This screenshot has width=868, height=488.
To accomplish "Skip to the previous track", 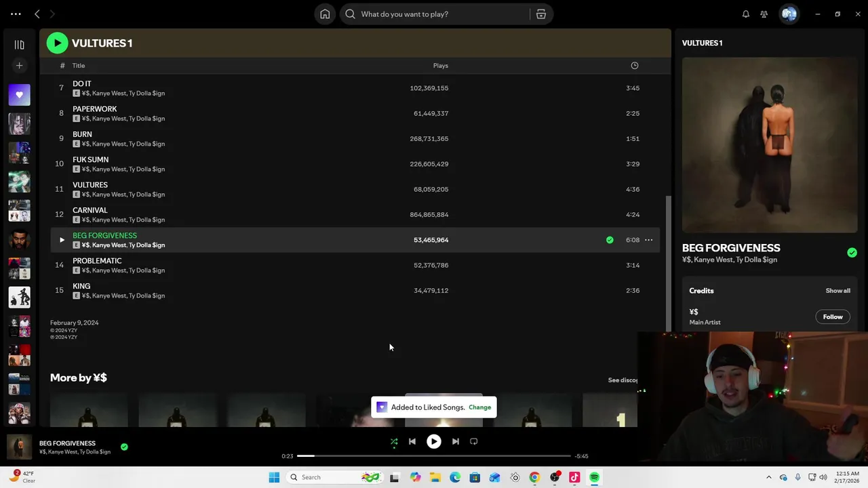I will pos(412,442).
